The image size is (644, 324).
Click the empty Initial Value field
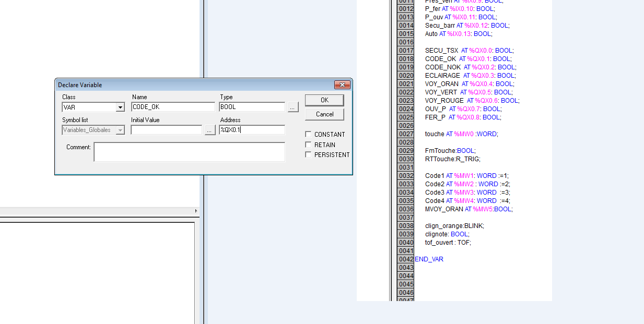166,130
